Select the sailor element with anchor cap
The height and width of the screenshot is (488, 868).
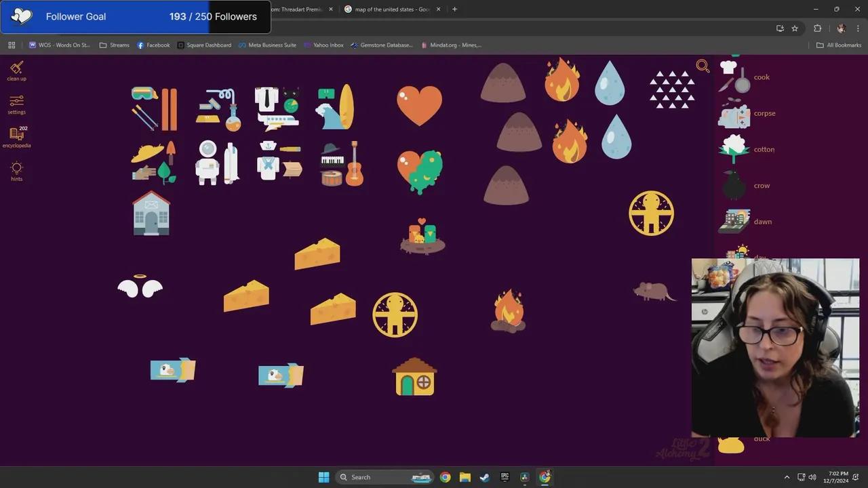(279, 160)
